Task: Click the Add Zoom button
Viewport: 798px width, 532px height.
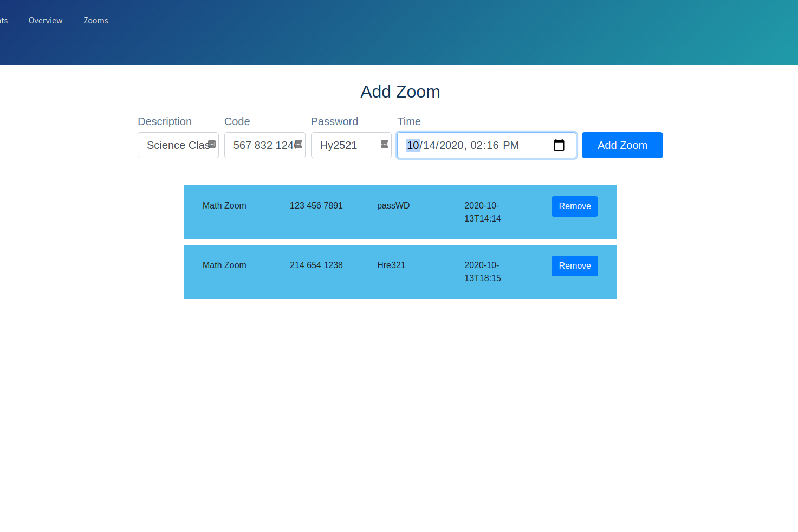Action: pyautogui.click(x=622, y=145)
